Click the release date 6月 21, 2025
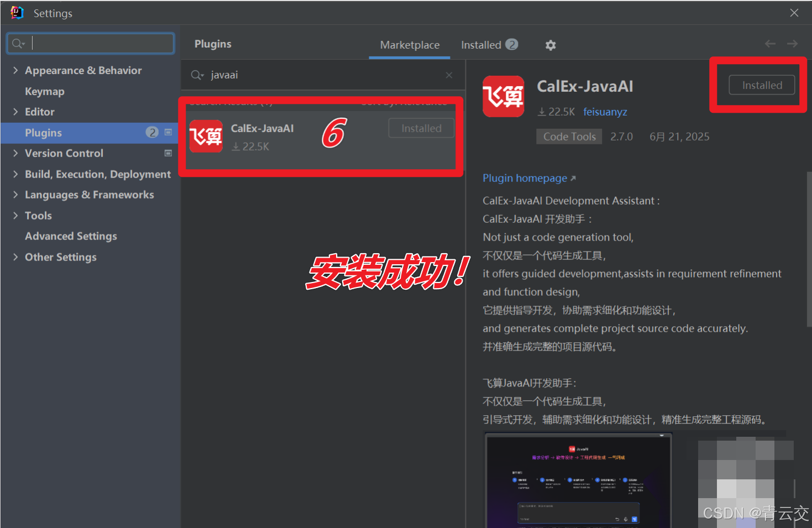This screenshot has width=812, height=528. tap(679, 137)
